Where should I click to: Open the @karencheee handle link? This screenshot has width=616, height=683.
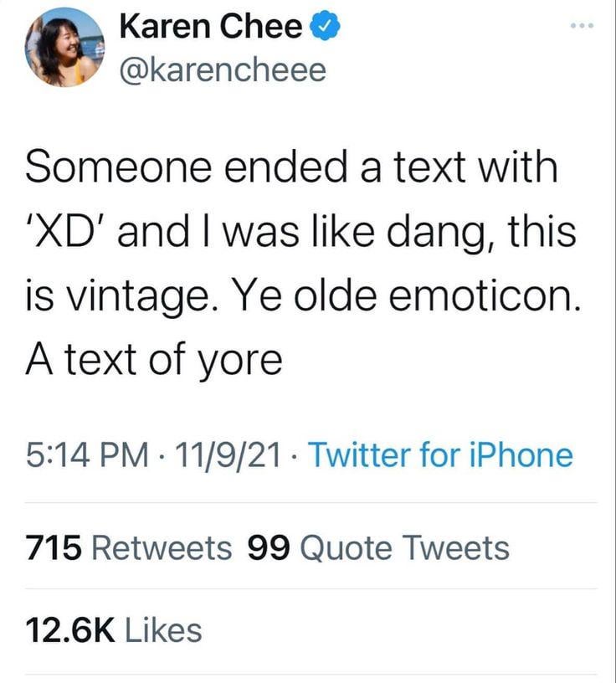223,69
